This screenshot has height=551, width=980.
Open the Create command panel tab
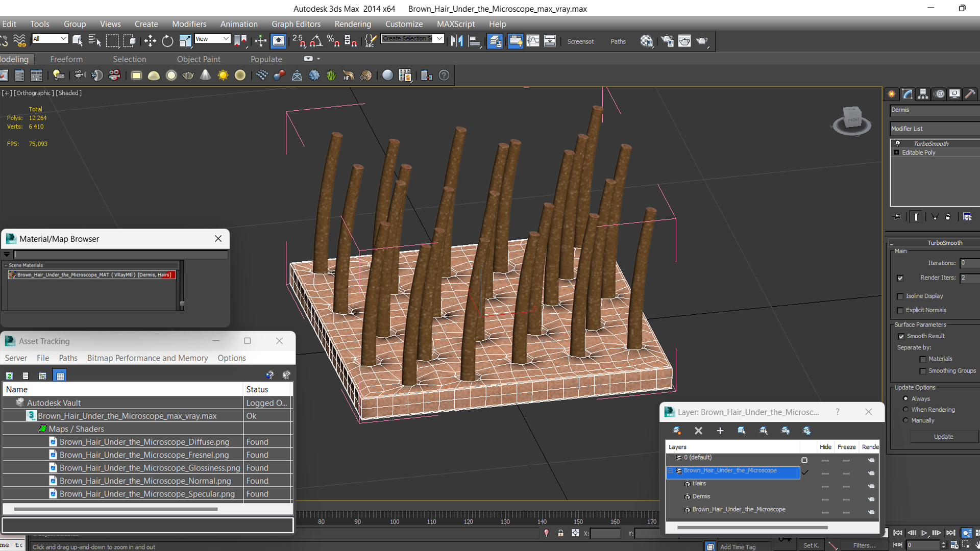pyautogui.click(x=892, y=94)
